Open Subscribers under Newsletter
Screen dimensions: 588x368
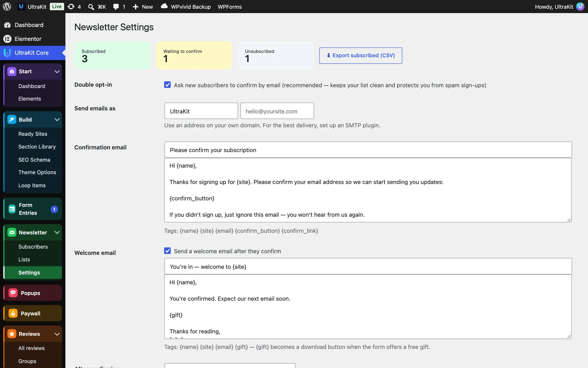[x=33, y=247]
